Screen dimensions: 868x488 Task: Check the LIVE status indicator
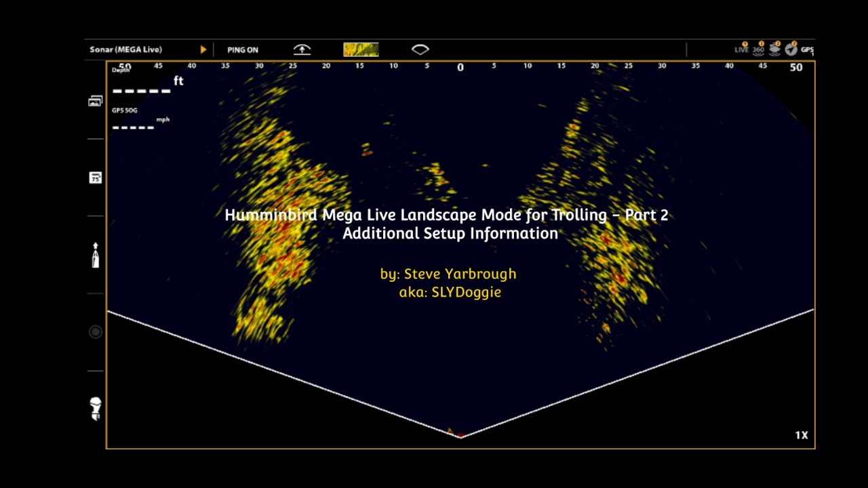[742, 48]
